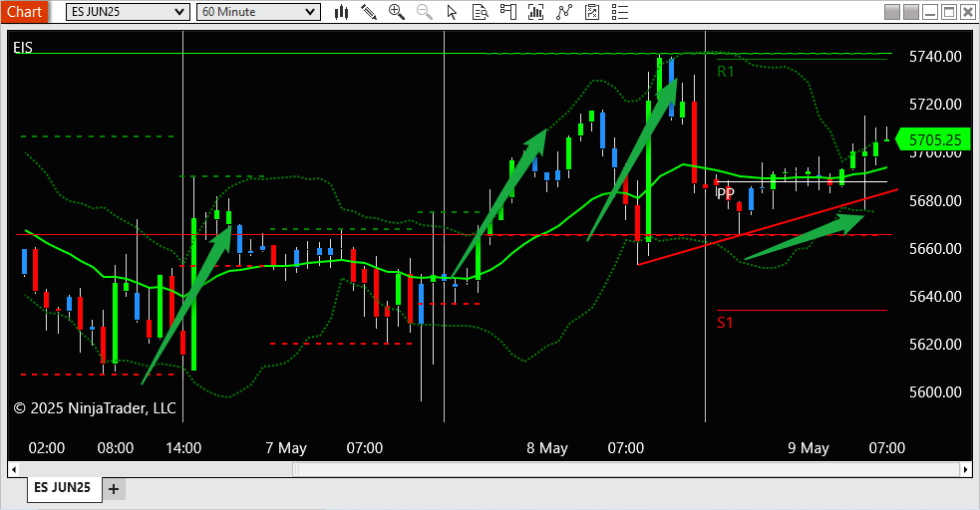
Task: Click the R1 pivot level label
Action: pyautogui.click(x=725, y=72)
